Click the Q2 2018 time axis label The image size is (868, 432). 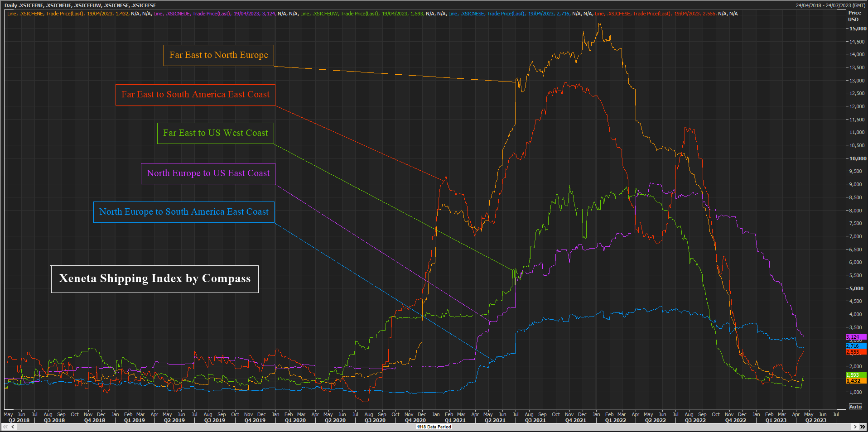click(19, 420)
